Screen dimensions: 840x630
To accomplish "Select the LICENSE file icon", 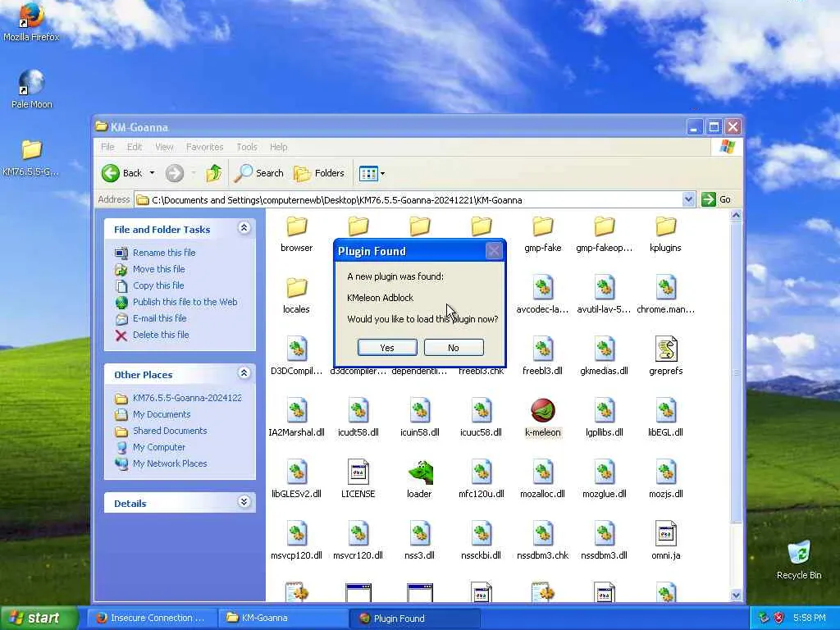I will point(358,472).
